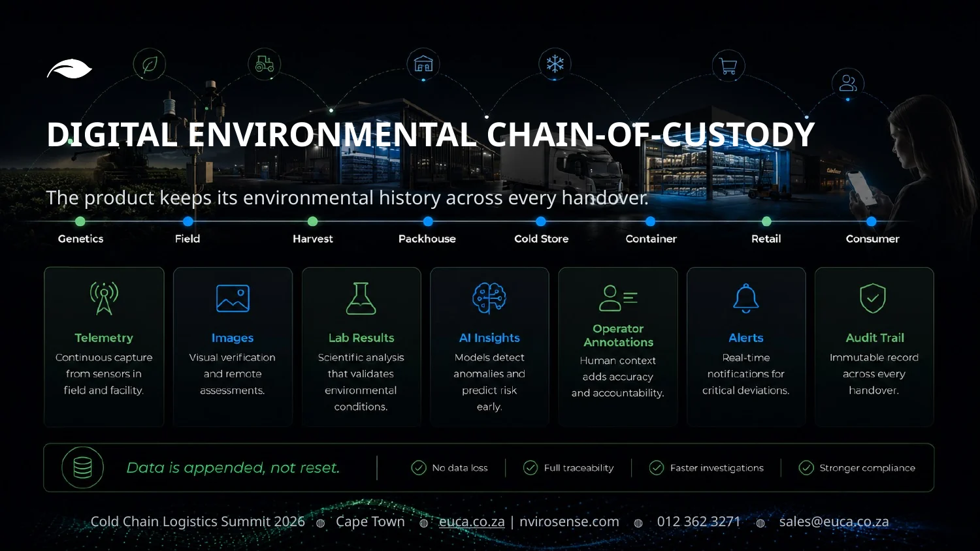
Task: Click the circled people consumer icon
Action: 848,83
